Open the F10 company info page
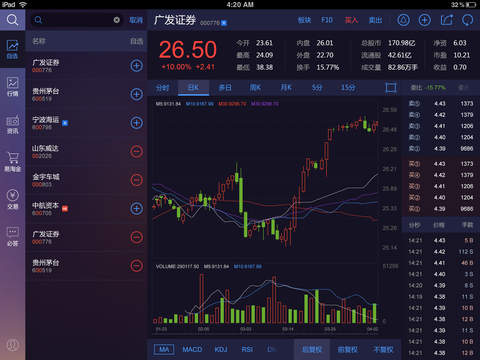The height and width of the screenshot is (360, 480). coord(327,20)
